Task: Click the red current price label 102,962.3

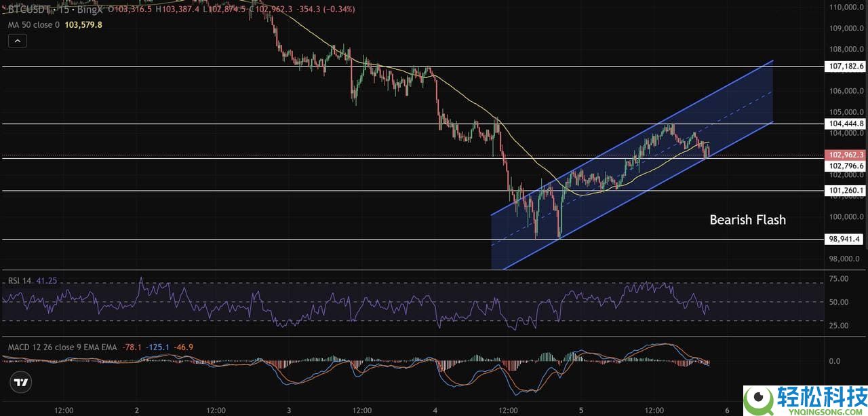Action: [x=846, y=155]
